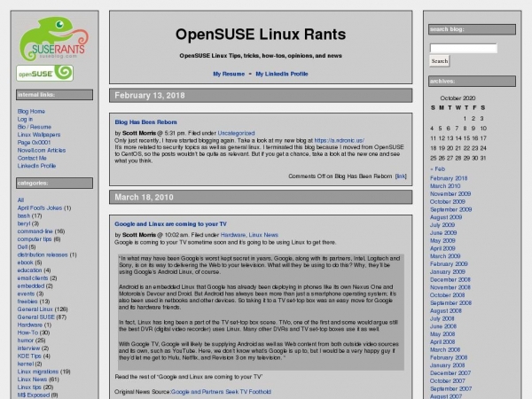Viewport: 532px width, 399px height.
Task: Open the September 2009 archive
Action: [x=451, y=209]
